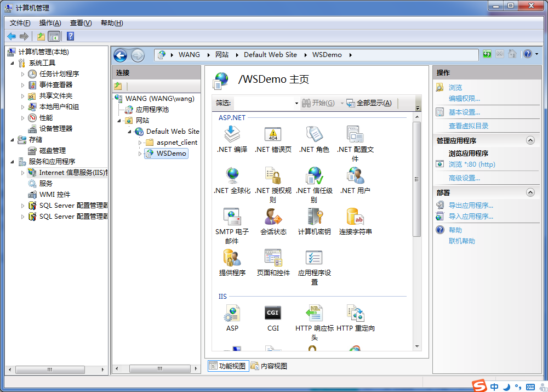Select 设备管理器 in the console tree

click(56, 129)
